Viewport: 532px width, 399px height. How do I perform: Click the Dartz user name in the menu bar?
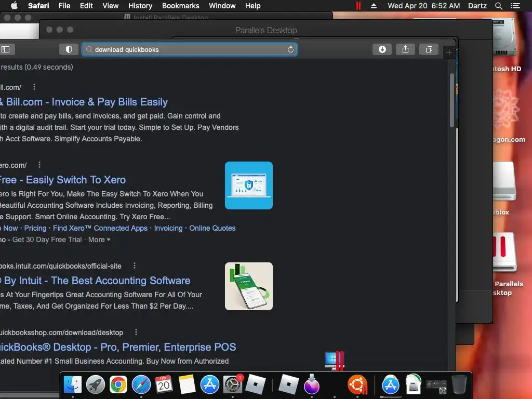[x=477, y=6]
